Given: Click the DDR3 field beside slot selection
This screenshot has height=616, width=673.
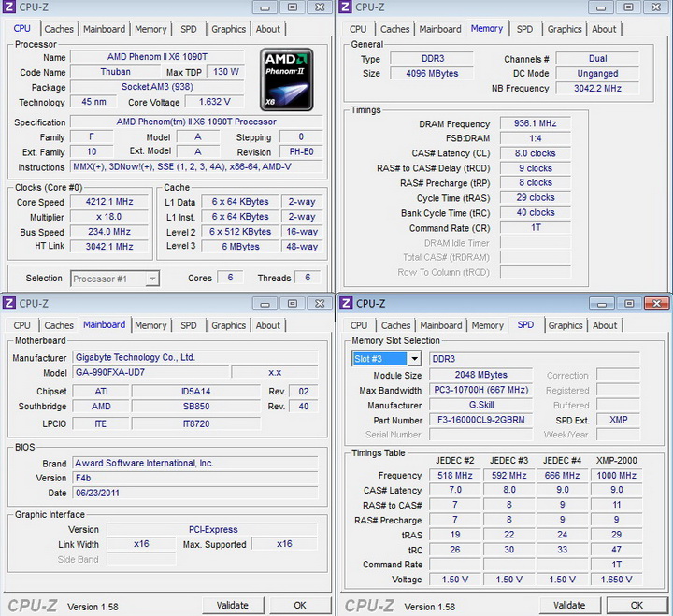Looking at the screenshot, I should point(535,358).
